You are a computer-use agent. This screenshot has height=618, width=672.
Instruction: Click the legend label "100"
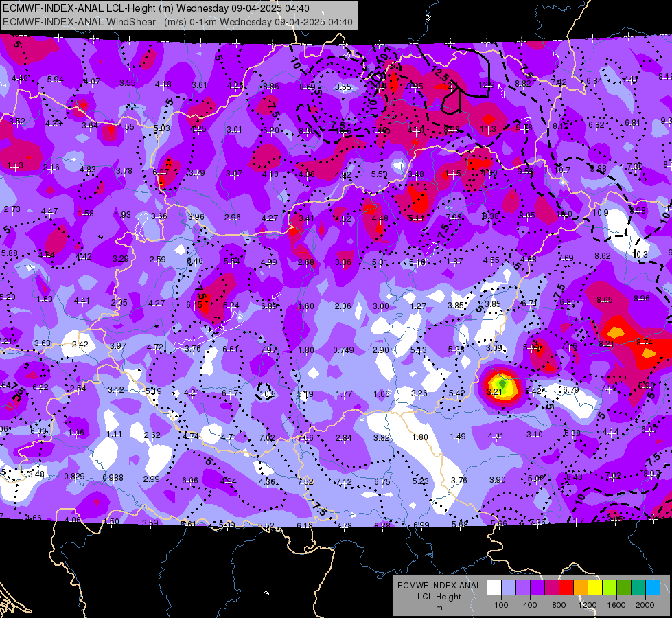tap(501, 605)
